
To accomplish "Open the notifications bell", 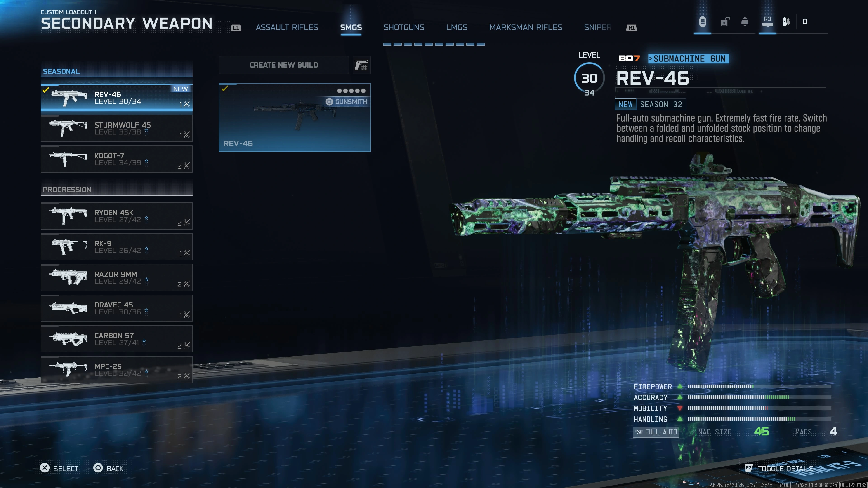I will coord(745,22).
